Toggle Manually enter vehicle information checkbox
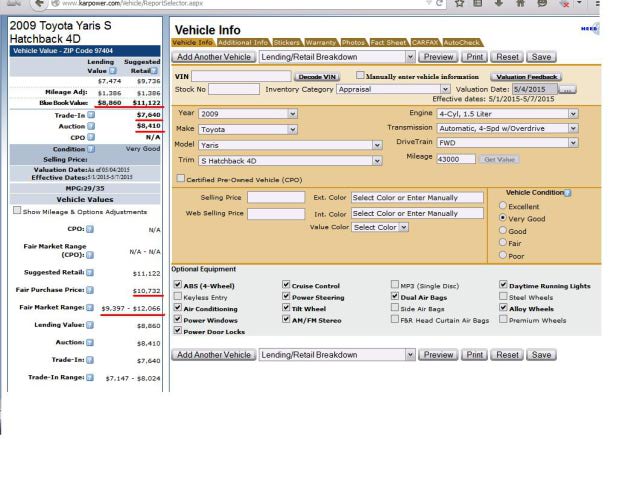This screenshot has height=480, width=640. pos(360,75)
